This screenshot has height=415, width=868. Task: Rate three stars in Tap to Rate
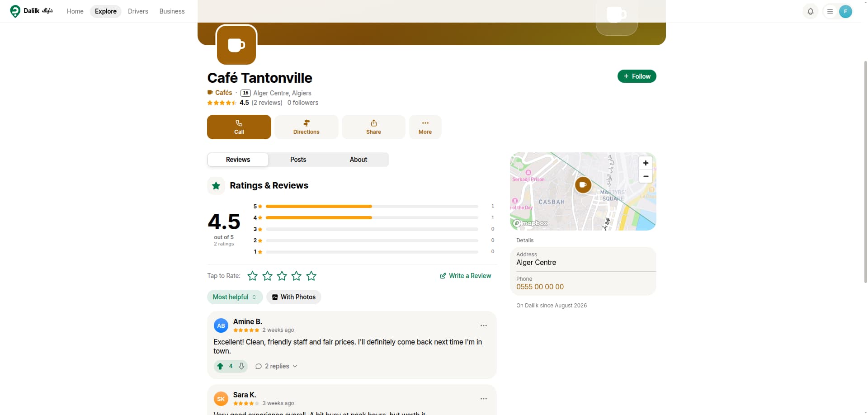pyautogui.click(x=282, y=276)
